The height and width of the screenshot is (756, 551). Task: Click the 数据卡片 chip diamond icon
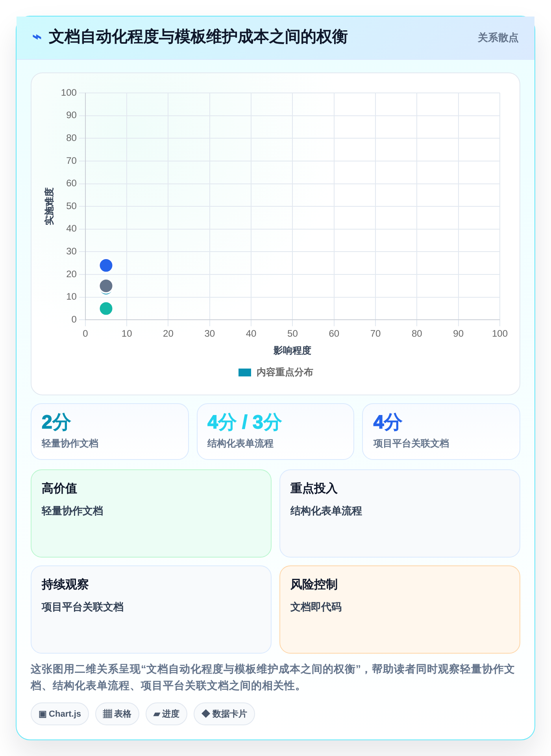tap(205, 713)
